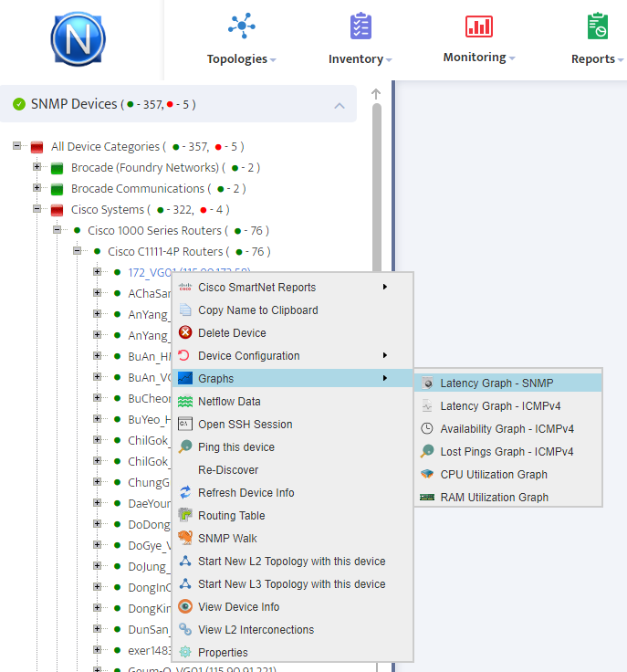Open the Device Configuration submenu
This screenshot has width=627, height=672.
coord(293,355)
